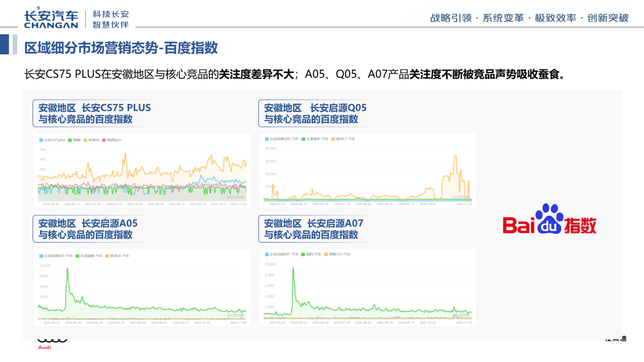This screenshot has height=362, width=644.
Task: Click the 科技长安 智慧伙伴 slogan
Action: (x=111, y=19)
